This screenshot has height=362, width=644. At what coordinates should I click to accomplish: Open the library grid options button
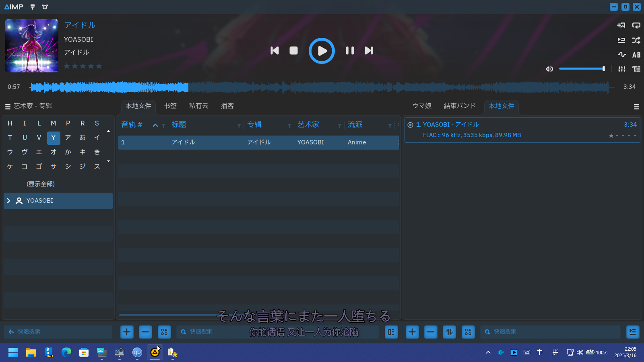point(164,332)
